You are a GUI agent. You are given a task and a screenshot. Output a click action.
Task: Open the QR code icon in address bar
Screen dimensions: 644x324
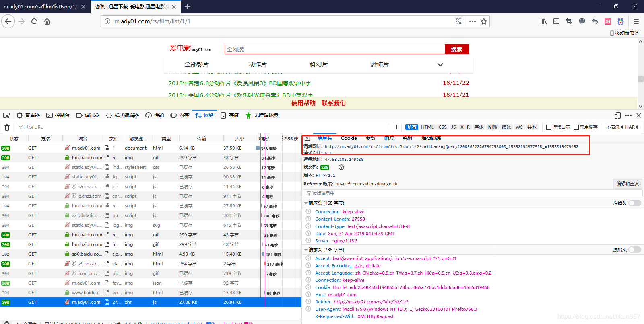click(x=458, y=21)
